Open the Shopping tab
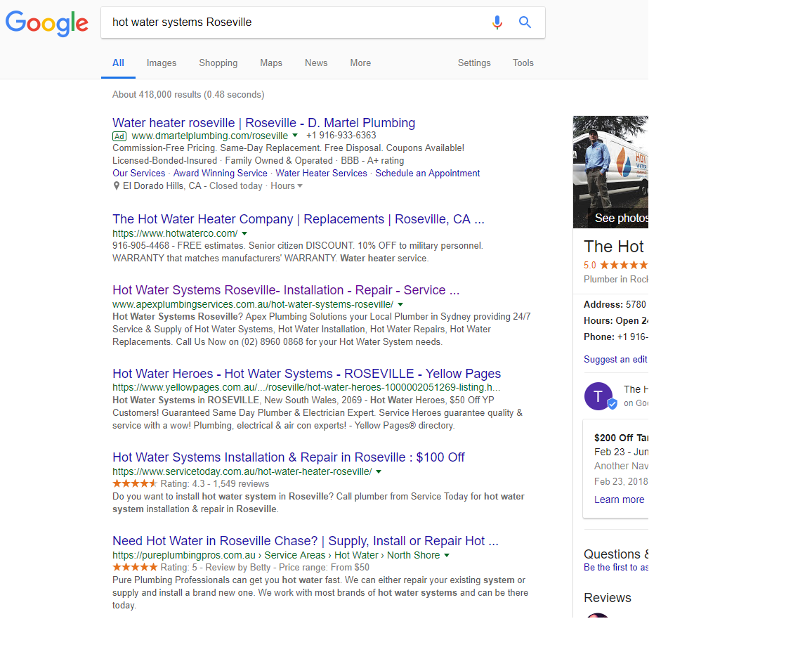This screenshot has width=812, height=659. (218, 63)
